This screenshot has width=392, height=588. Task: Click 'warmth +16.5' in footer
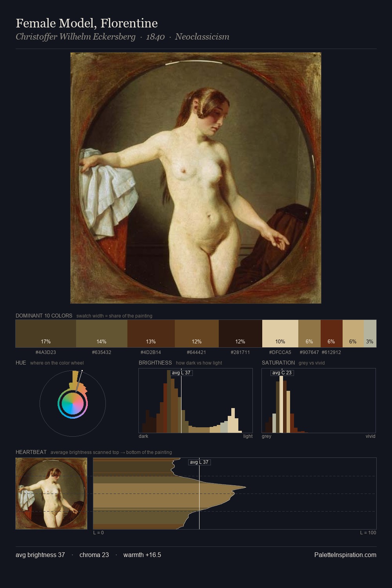tap(142, 555)
